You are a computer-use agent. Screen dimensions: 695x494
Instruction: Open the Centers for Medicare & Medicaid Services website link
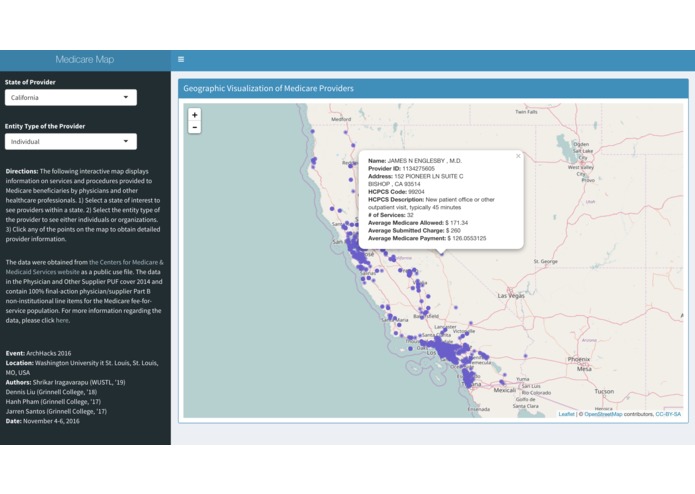pyautogui.click(x=84, y=267)
